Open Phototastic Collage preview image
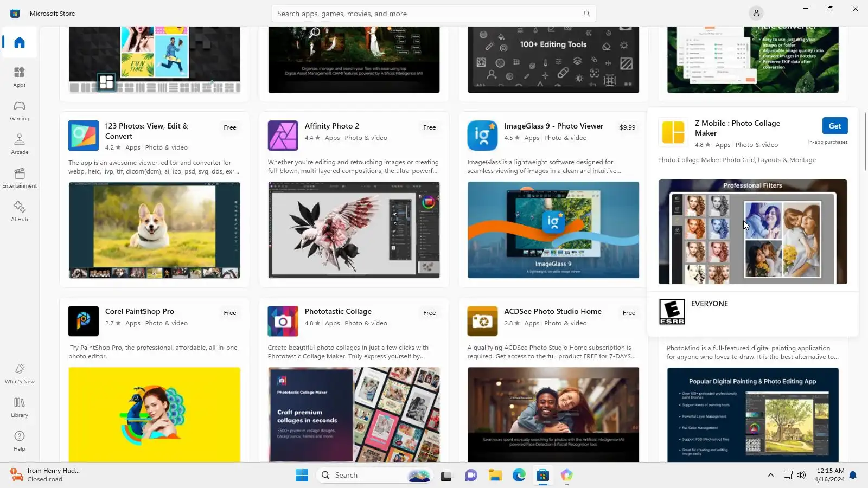Image resolution: width=868 pixels, height=488 pixels. [354, 415]
